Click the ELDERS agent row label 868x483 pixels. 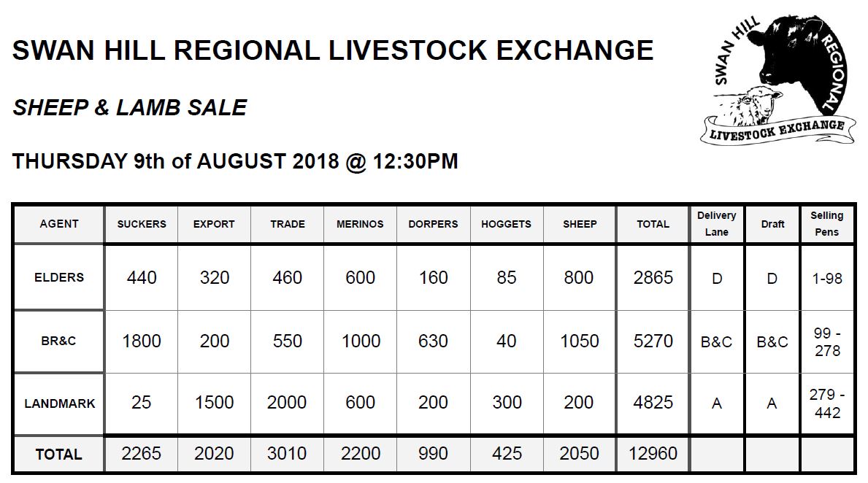click(x=58, y=277)
